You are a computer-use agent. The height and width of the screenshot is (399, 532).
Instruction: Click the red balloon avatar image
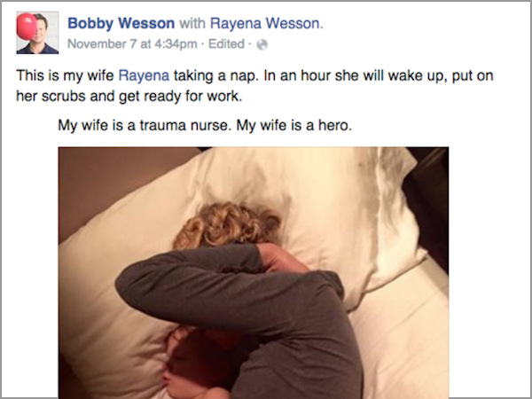tap(27, 27)
